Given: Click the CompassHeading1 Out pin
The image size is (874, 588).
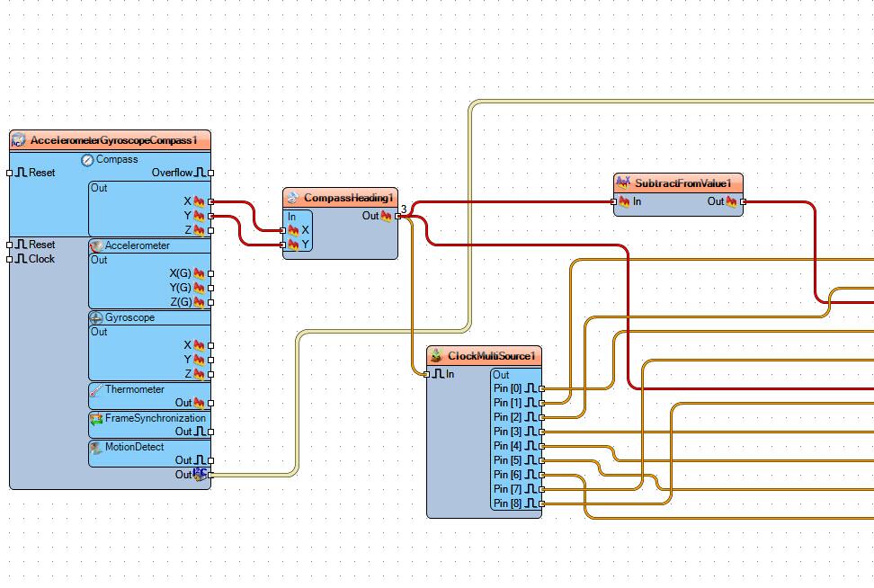Looking at the screenshot, I should 397,217.
